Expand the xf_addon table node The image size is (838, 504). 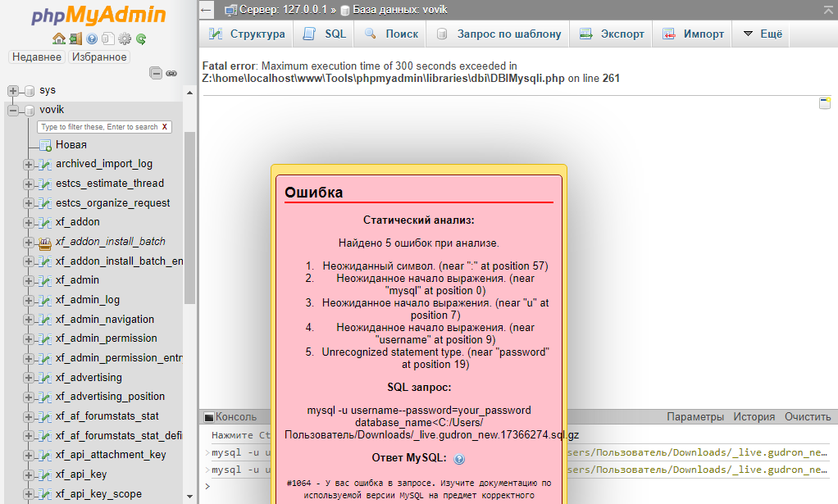pos(29,223)
